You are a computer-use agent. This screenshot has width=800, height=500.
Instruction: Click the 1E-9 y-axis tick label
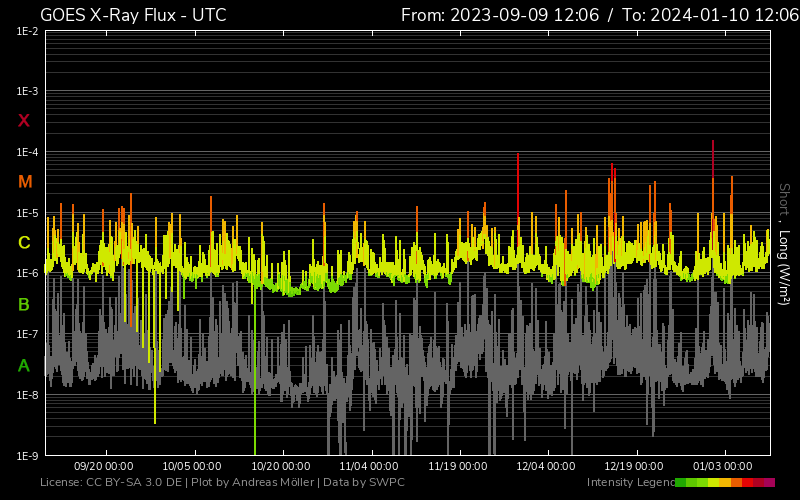tap(27, 456)
